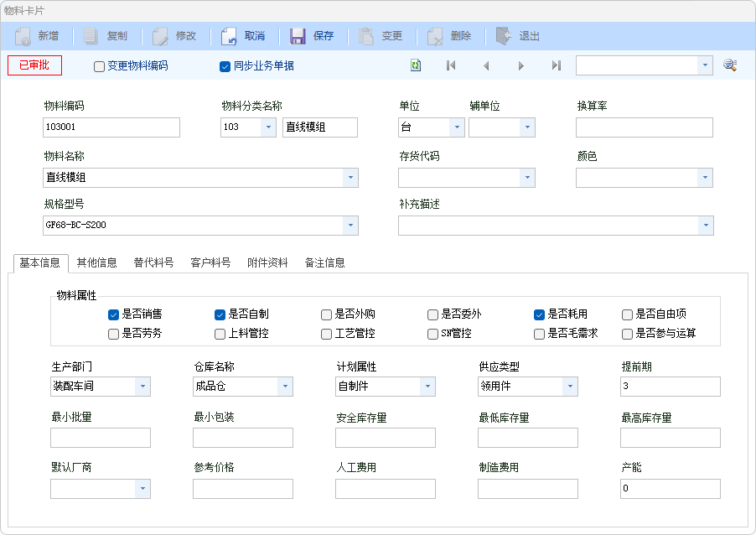Enable 是否参与运算 checkbox

coord(627,334)
